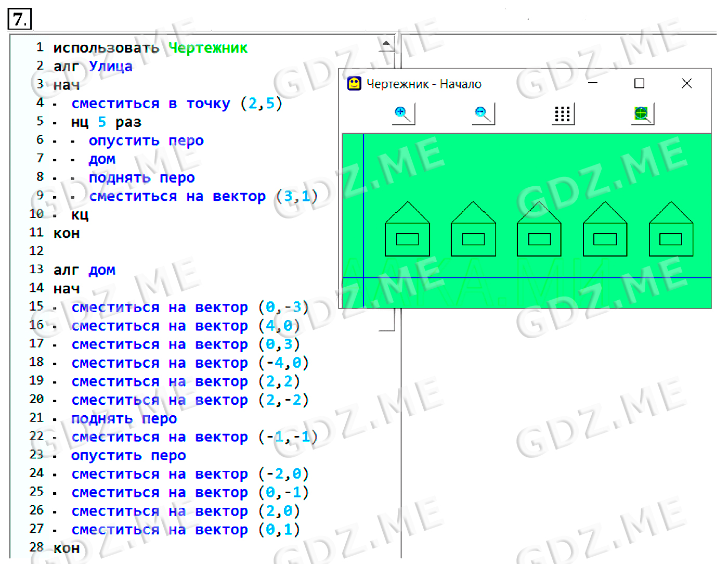
Task: Click green word Чертежник on line 1
Action: point(208,48)
